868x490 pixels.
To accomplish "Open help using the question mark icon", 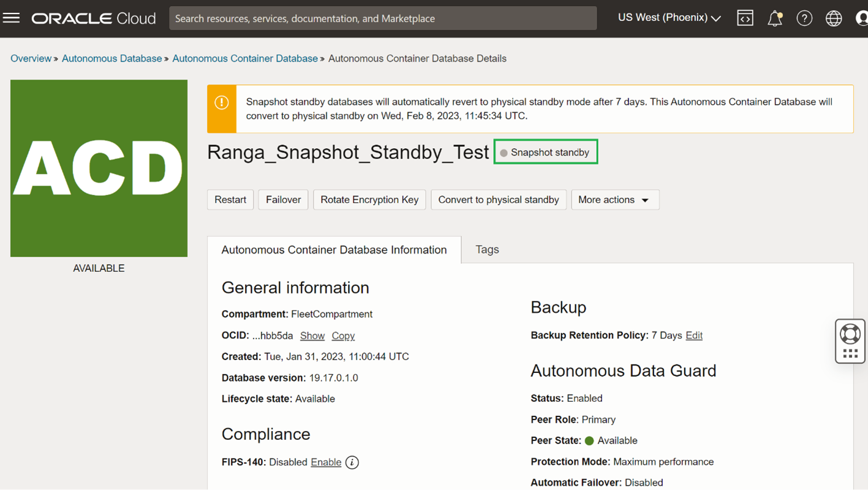I will click(x=804, y=18).
